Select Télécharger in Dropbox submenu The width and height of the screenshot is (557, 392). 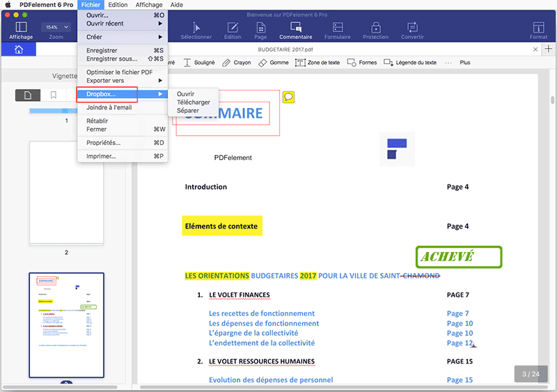(194, 102)
